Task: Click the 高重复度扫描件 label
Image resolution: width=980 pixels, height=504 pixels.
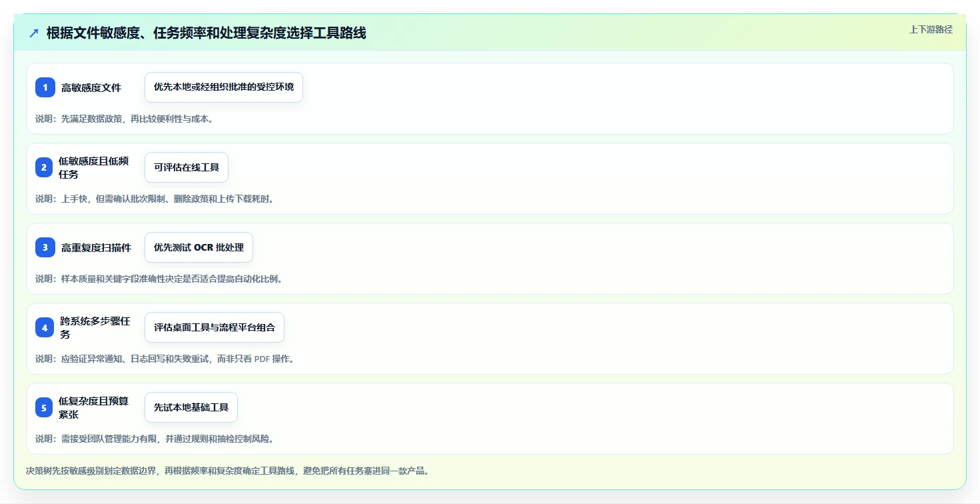Action: click(96, 247)
